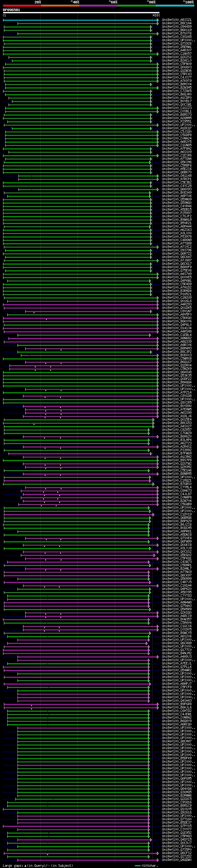Click the UniRef100_Q0UQV3 entry

[176, 67]
